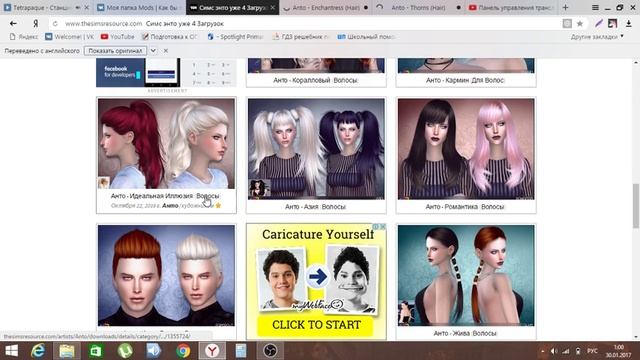
Task: Open the Welcome | VK bookmark
Action: (x=70, y=37)
